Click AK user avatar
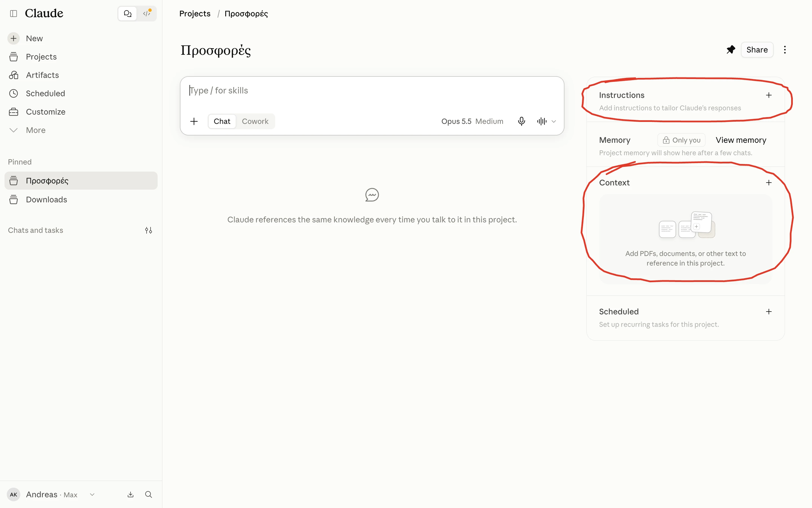This screenshot has height=508, width=812. pos(14,494)
